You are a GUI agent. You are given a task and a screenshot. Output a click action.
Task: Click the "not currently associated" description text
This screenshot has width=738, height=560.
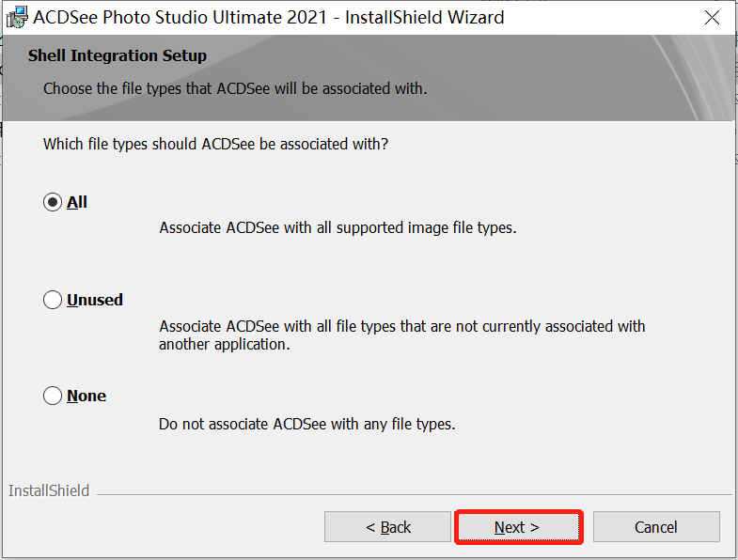pyautogui.click(x=402, y=335)
